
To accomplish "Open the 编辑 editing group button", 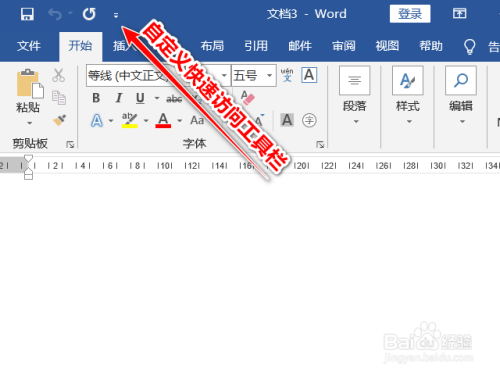I will coord(461,95).
